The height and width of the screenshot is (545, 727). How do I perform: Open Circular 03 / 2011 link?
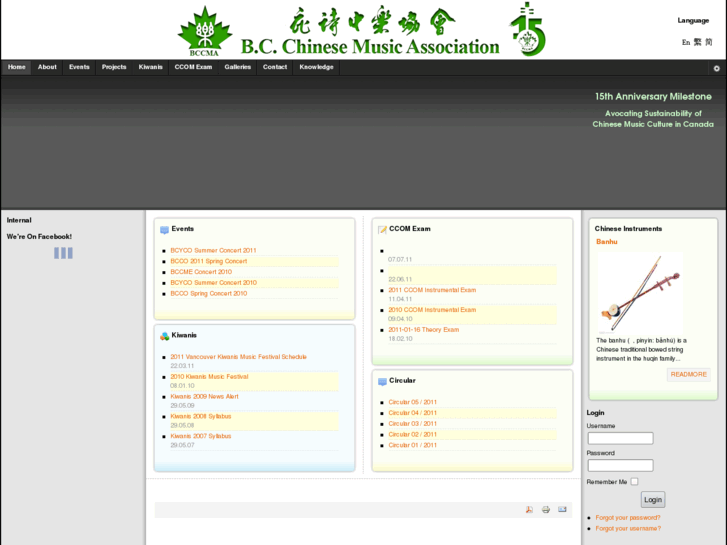pyautogui.click(x=413, y=423)
